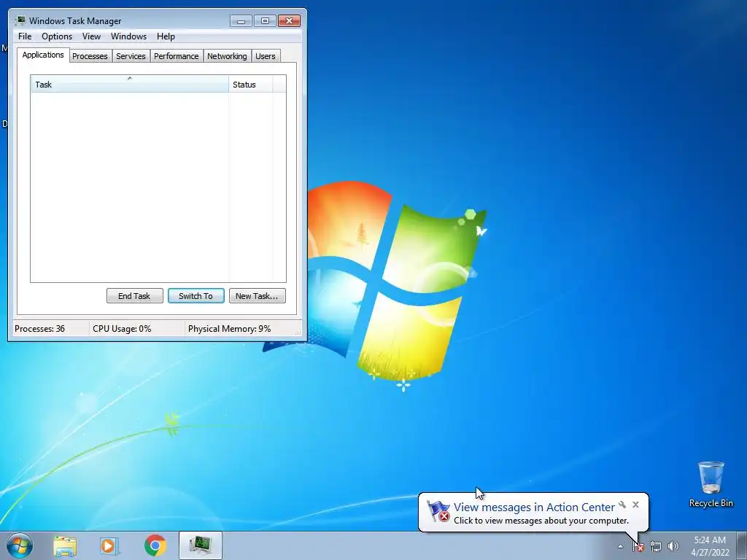Image resolution: width=747 pixels, height=560 pixels.
Task: Close the Action Center notification balloon
Action: pyautogui.click(x=635, y=505)
